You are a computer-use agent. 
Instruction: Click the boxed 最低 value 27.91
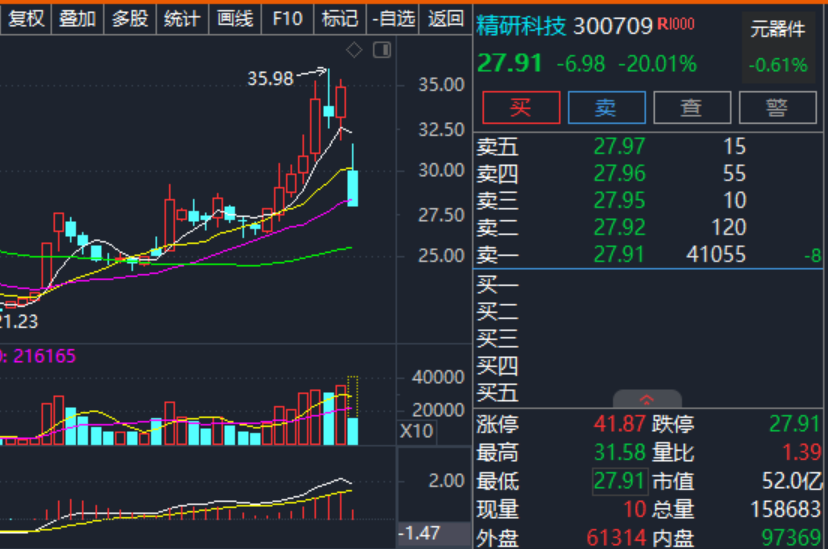619,481
